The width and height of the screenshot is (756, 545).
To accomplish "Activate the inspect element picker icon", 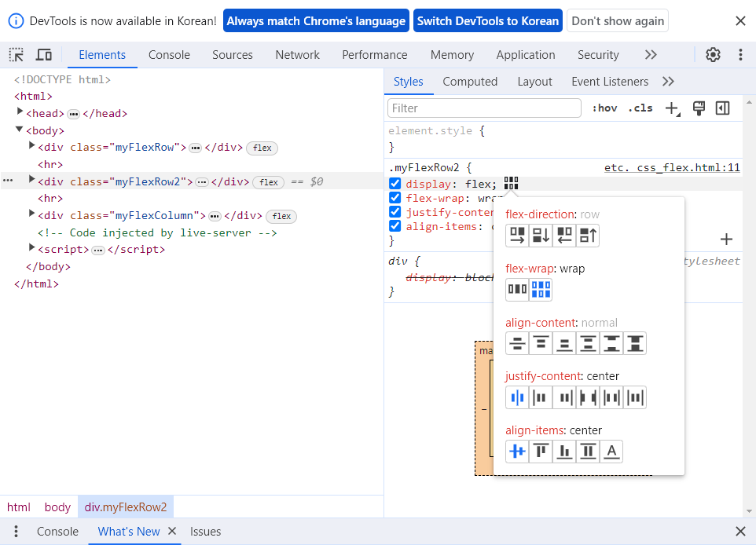I will pos(16,55).
